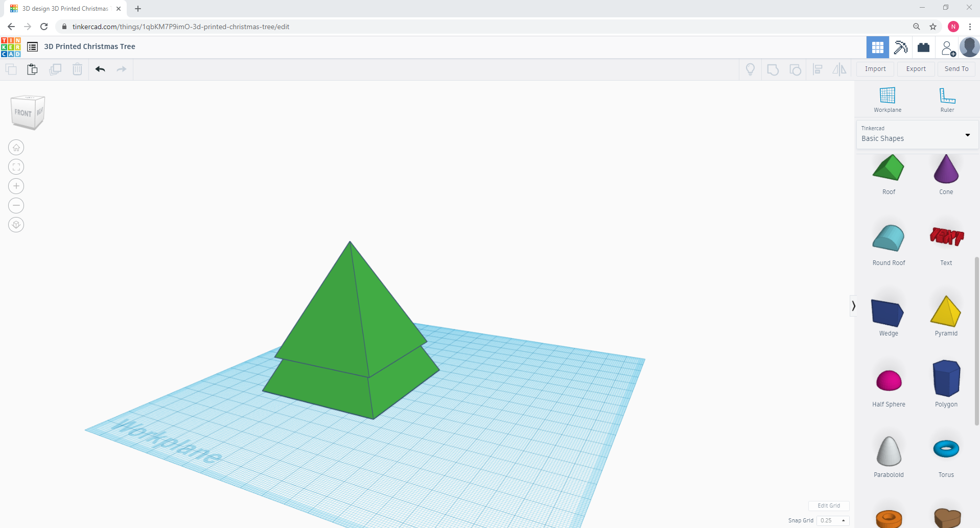Bookmark this page with the star icon
Image resolution: width=980 pixels, height=528 pixels.
tap(933, 27)
